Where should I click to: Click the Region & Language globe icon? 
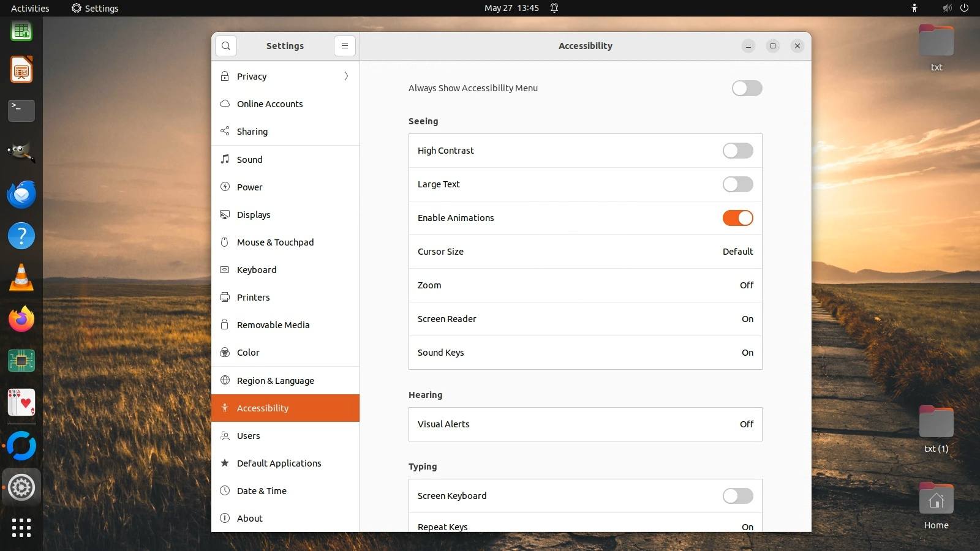[x=225, y=380]
